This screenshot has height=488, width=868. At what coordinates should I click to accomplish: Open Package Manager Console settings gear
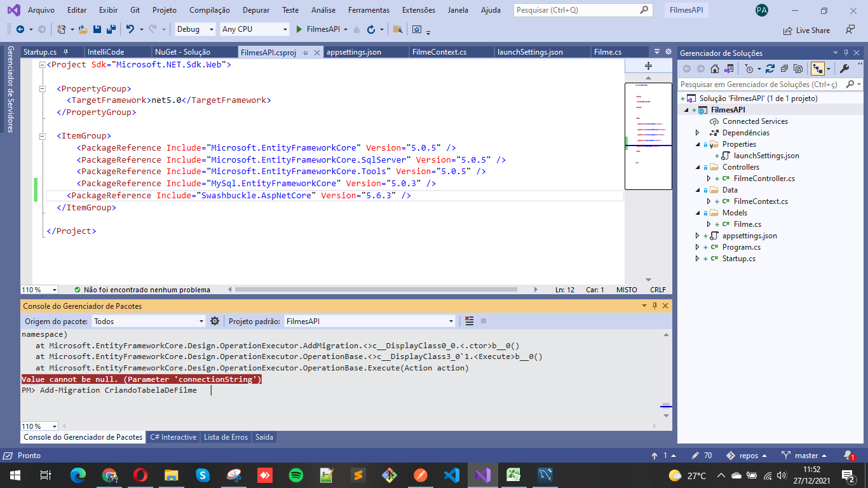coord(215,321)
